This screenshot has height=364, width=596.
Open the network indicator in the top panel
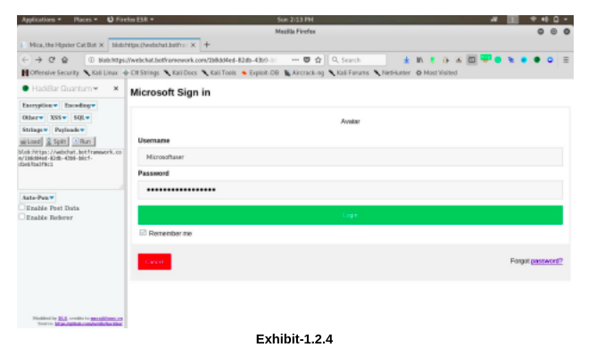click(x=534, y=20)
